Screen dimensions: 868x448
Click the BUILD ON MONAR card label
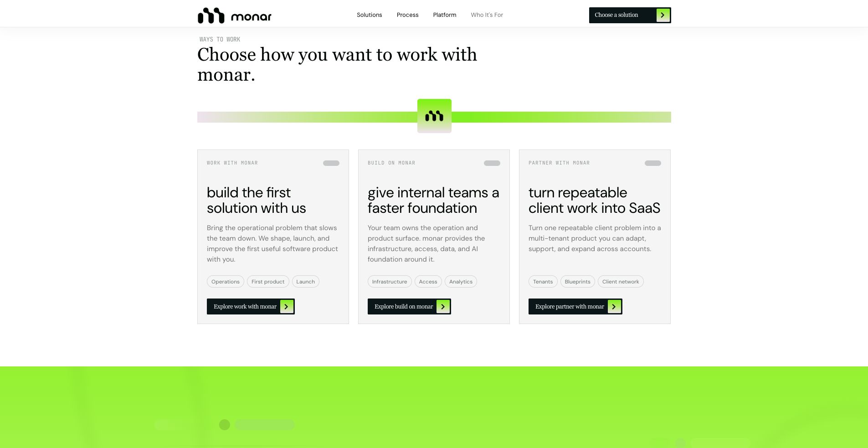pyautogui.click(x=391, y=163)
